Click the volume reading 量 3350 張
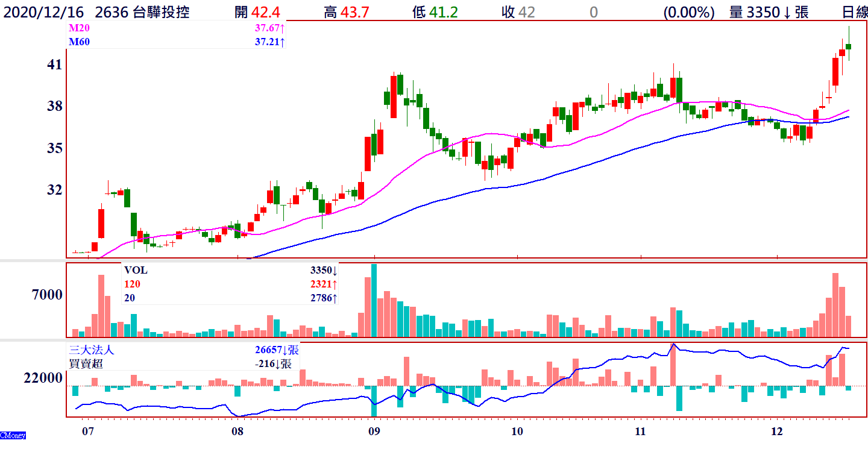 pos(769,12)
